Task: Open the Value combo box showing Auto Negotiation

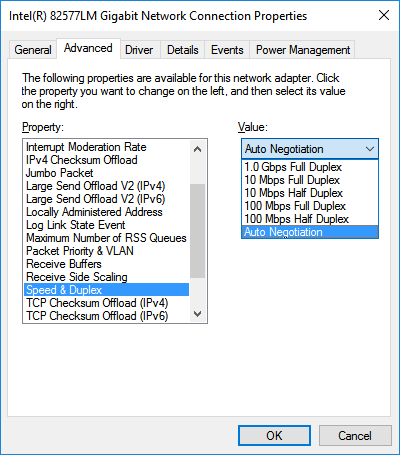Action: tap(310, 149)
